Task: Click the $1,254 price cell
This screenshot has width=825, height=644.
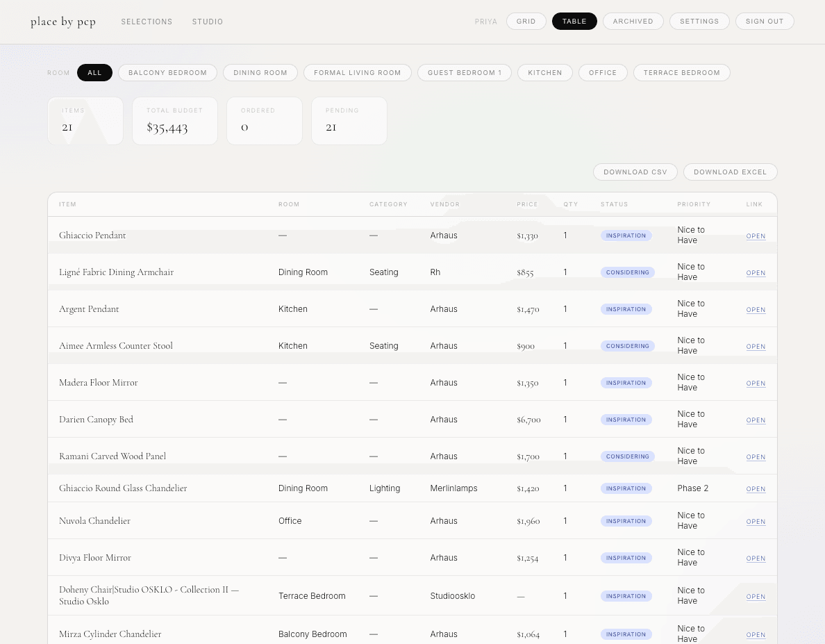Action: (528, 559)
